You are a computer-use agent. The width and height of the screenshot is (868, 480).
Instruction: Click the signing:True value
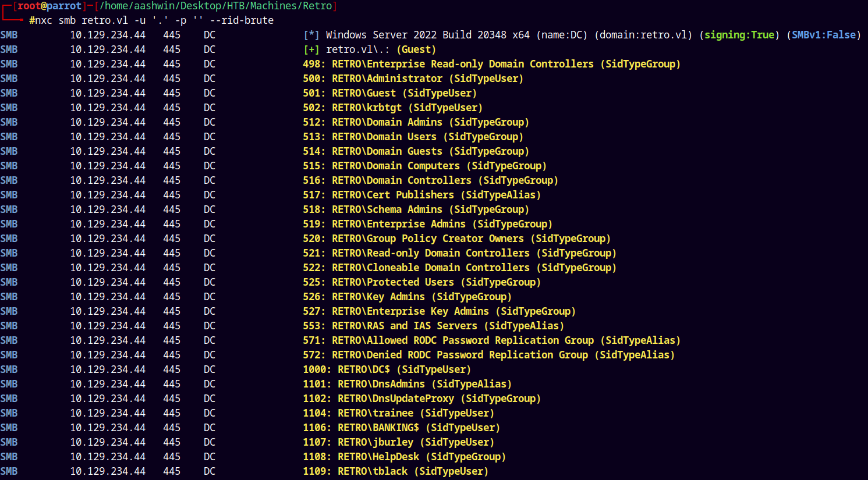coord(739,35)
